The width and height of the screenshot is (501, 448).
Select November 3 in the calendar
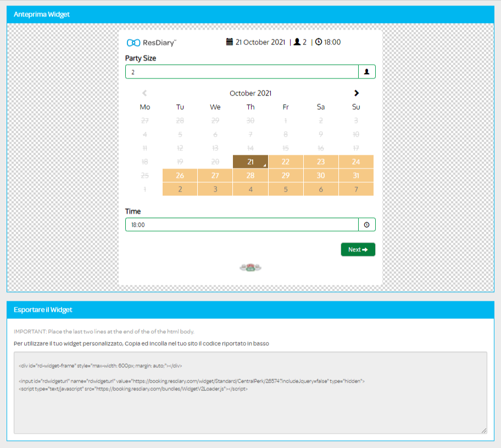(x=215, y=189)
